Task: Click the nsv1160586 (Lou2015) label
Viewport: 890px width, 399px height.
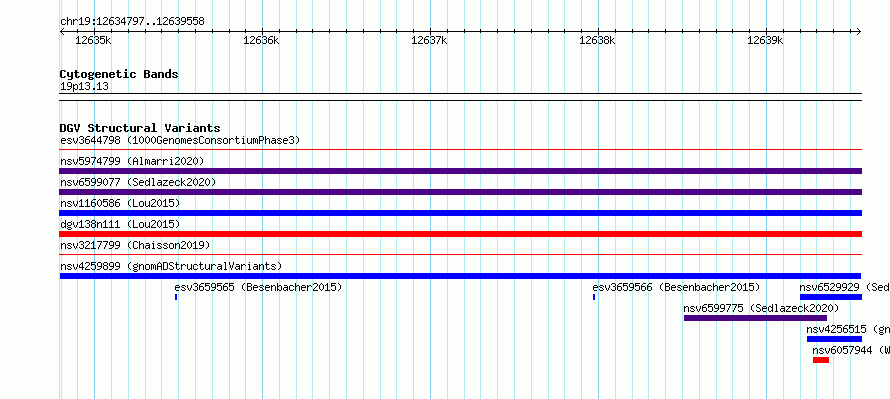Action: click(x=120, y=203)
